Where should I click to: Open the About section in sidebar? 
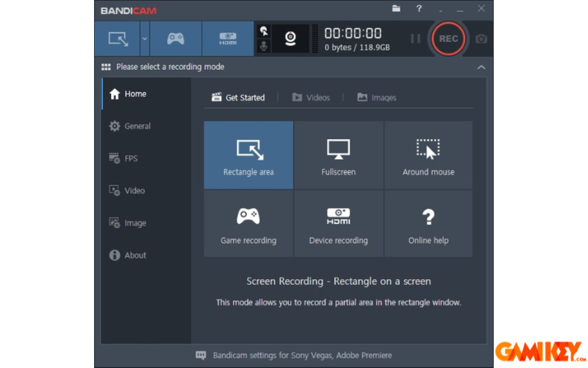146,255
